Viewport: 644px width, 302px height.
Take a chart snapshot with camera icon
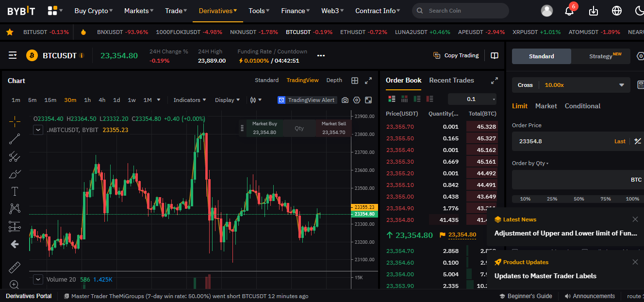click(345, 100)
